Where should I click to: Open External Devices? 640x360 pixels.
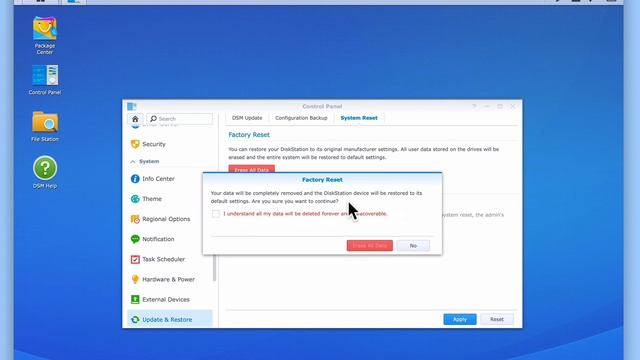point(170,300)
